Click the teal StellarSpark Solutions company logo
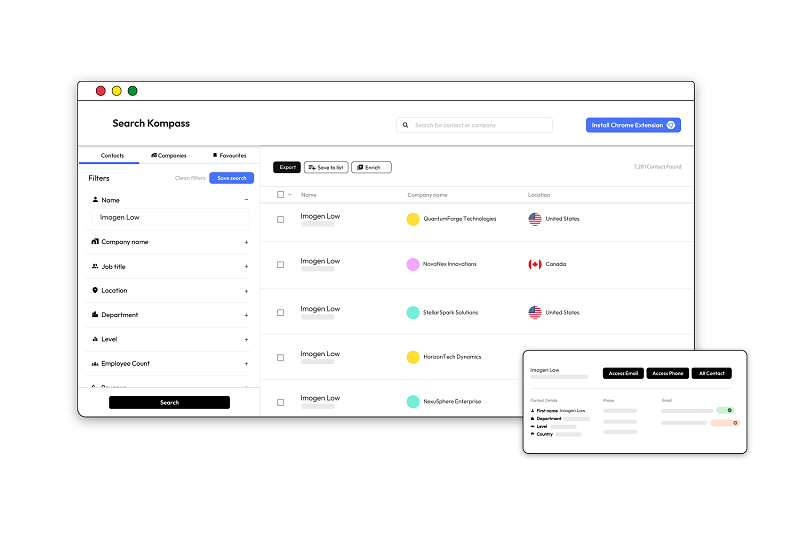This screenshot has width=800, height=533. [413, 312]
